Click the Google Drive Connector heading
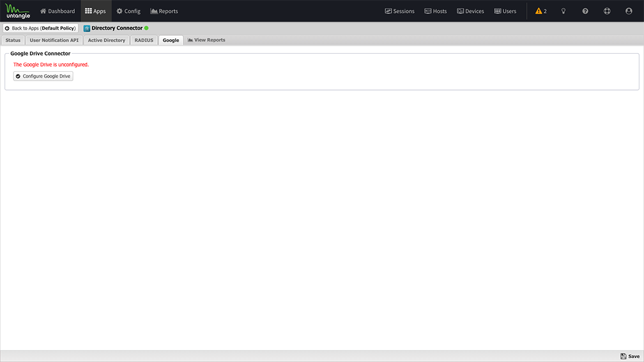This screenshot has height=362, width=644. coord(40,53)
